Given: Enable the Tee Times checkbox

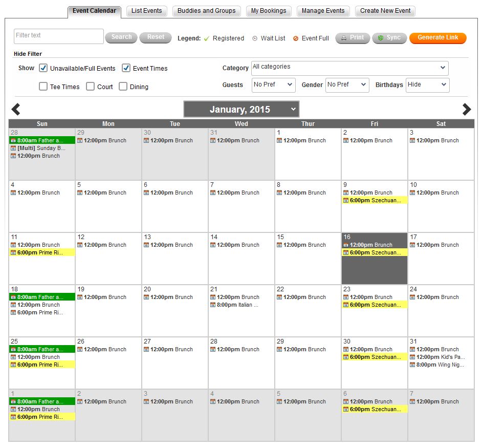Looking at the screenshot, I should point(43,87).
